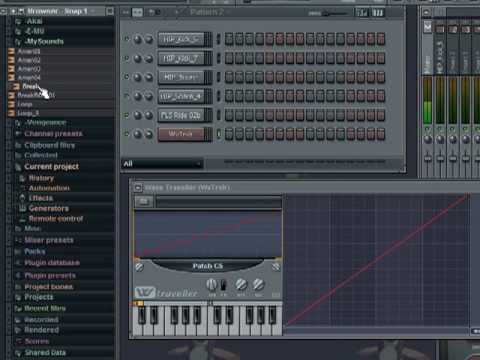The height and width of the screenshot is (360, 480).
Task: Click the highlighted icon in step sequencer header
Action: point(137,12)
